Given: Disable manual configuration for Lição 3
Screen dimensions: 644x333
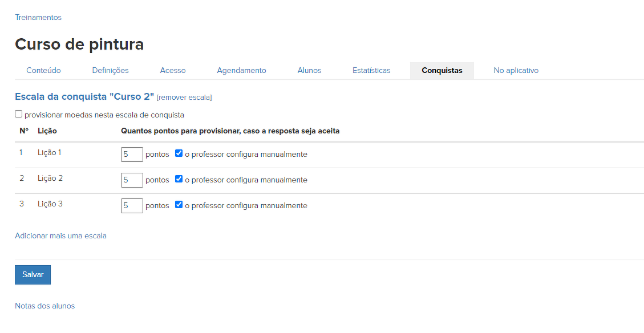Looking at the screenshot, I should point(179,205).
